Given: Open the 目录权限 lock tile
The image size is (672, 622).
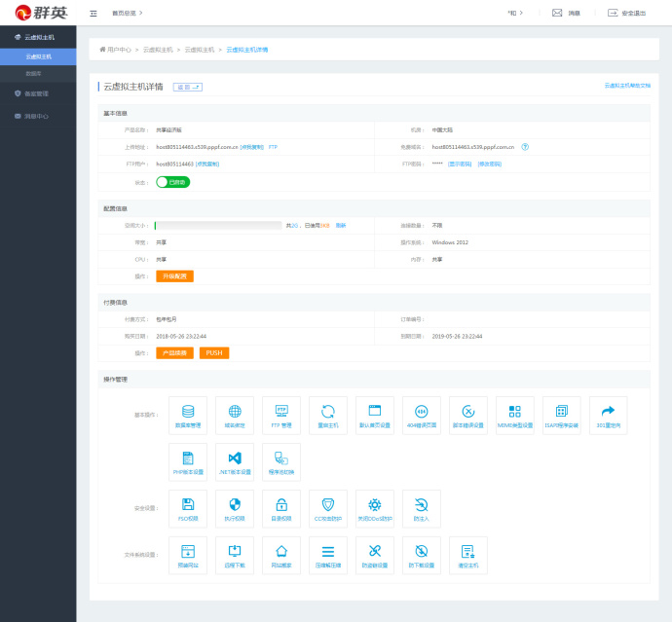Looking at the screenshot, I should [281, 509].
